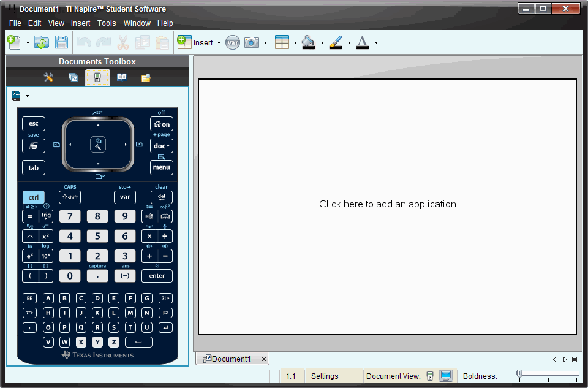Click here to add an application
588x388 pixels.
(387, 204)
